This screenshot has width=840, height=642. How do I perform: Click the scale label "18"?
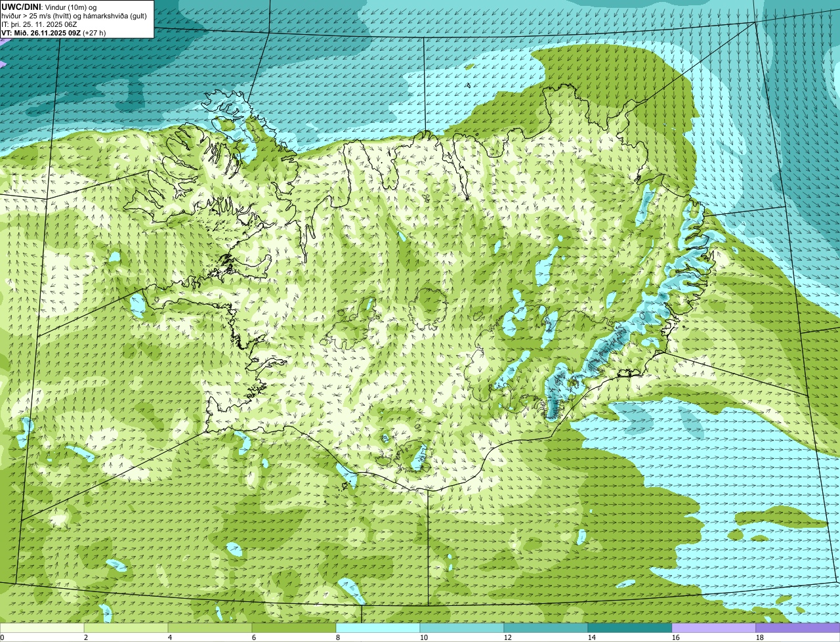(760, 637)
